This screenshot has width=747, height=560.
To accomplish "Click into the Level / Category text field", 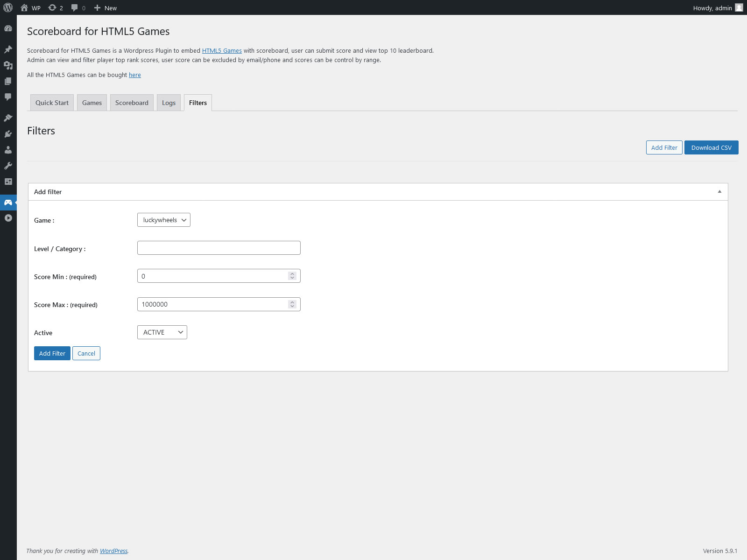I will [218, 248].
